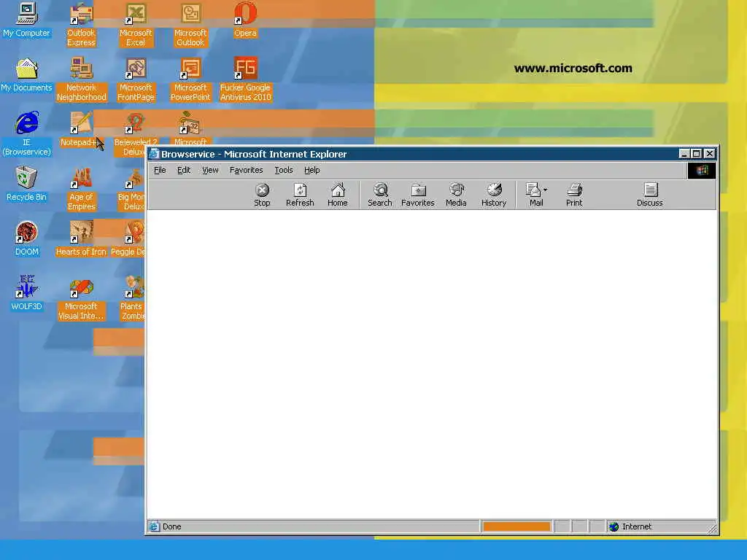
Task: Click the Mail toolbar button
Action: tap(533, 195)
